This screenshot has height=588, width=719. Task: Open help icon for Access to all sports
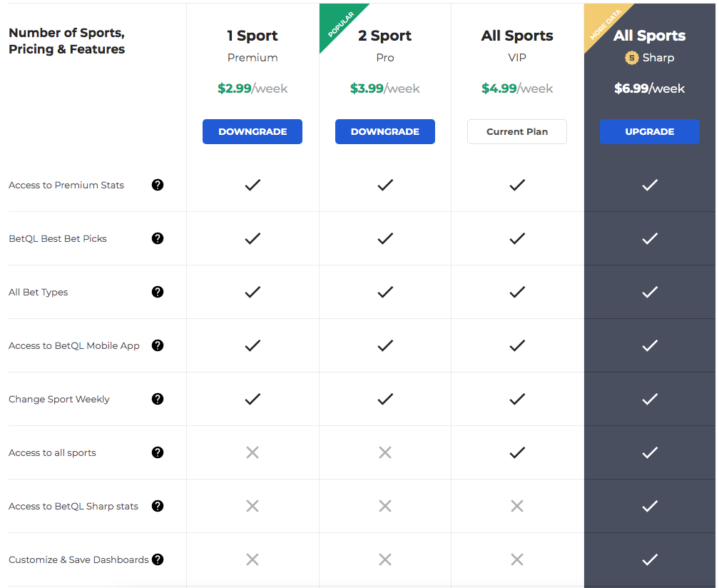[x=157, y=452]
